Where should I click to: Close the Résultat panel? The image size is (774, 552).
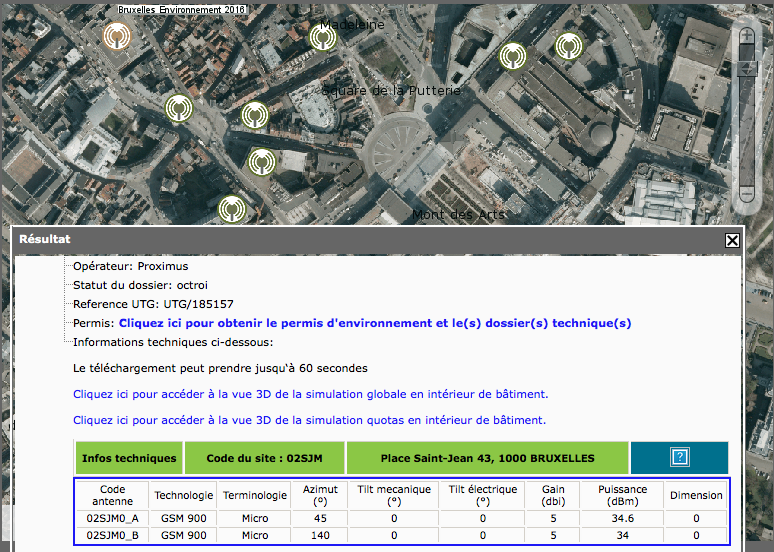(732, 240)
